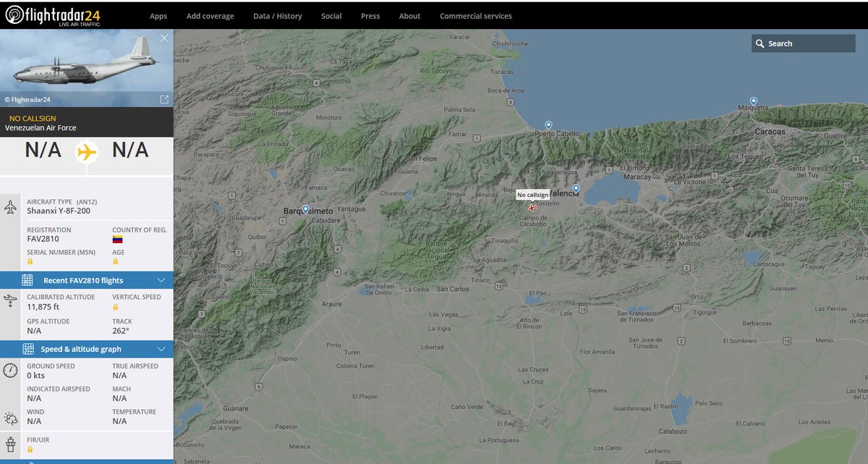Screen dimensions: 868x464
Task: Click the aircraft type airplane icon
Action: coord(10,208)
